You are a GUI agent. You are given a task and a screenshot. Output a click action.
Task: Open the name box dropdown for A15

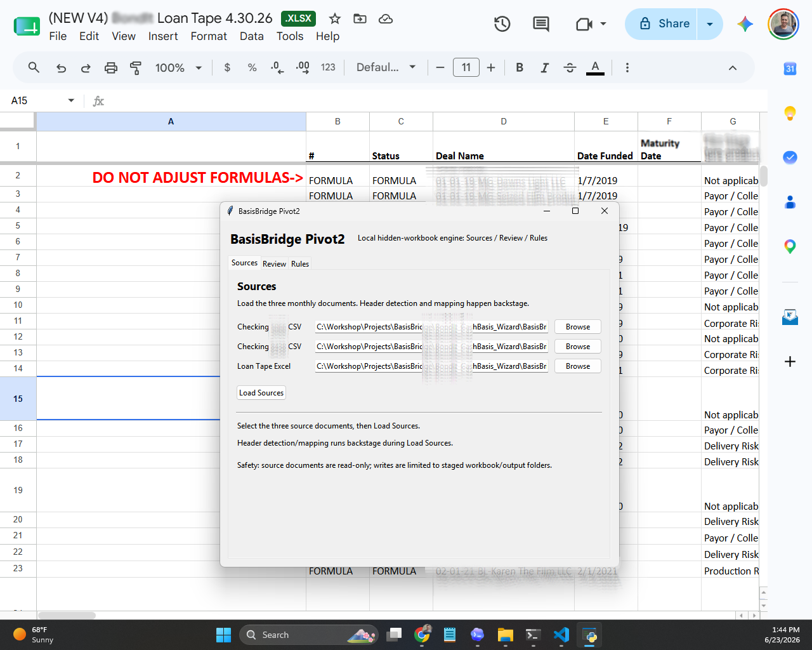(71, 100)
